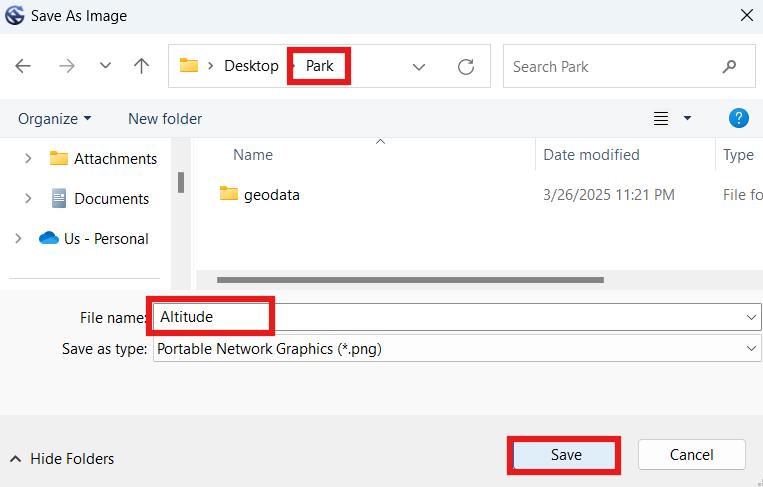Image resolution: width=763 pixels, height=487 pixels.
Task: Open the Help question mark icon
Action: point(739,118)
